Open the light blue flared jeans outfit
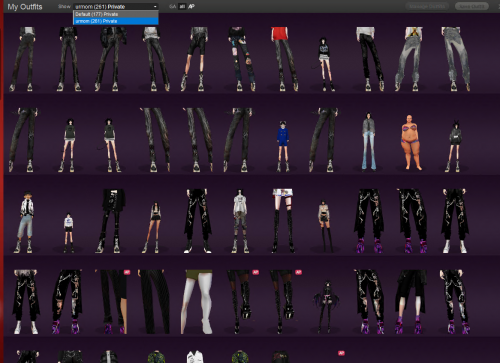Image resolution: width=500 pixels, height=363 pixels. pyautogui.click(x=369, y=142)
